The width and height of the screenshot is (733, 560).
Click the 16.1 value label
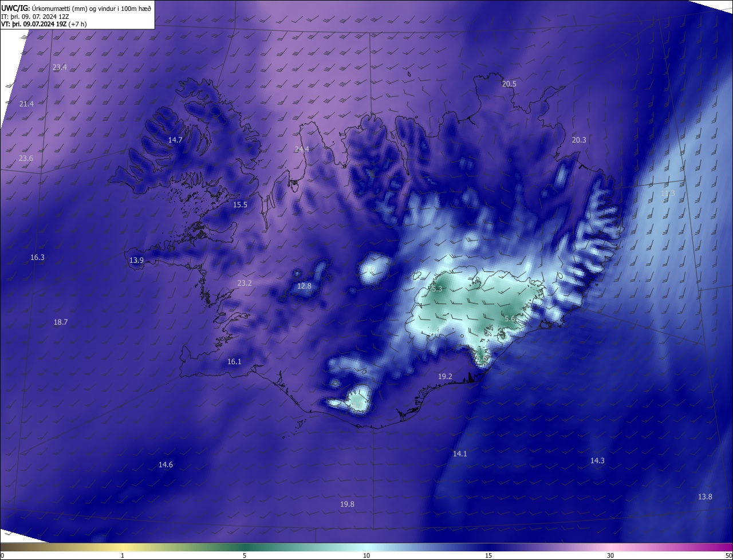234,361
